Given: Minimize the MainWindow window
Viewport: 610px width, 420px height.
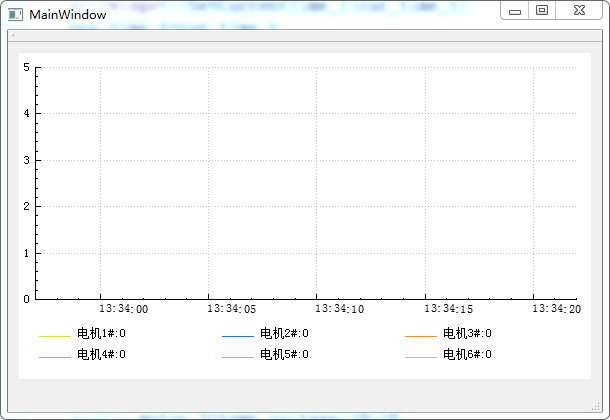Looking at the screenshot, I should click(x=515, y=10).
